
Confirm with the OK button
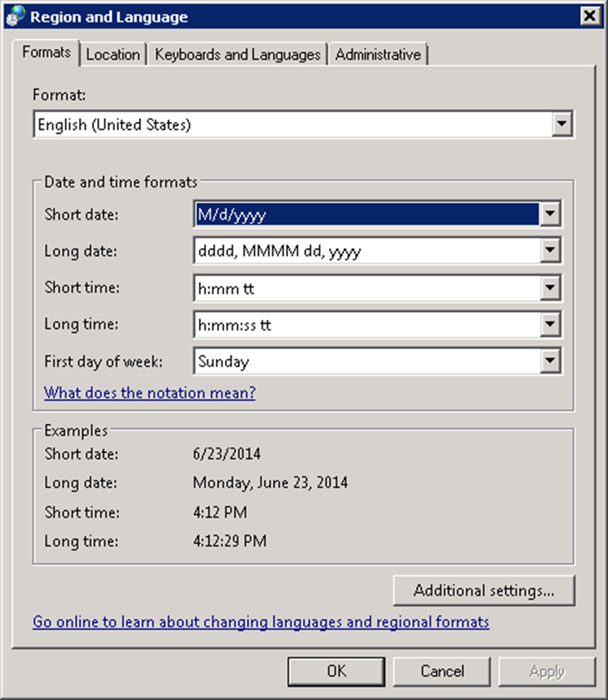[336, 672]
